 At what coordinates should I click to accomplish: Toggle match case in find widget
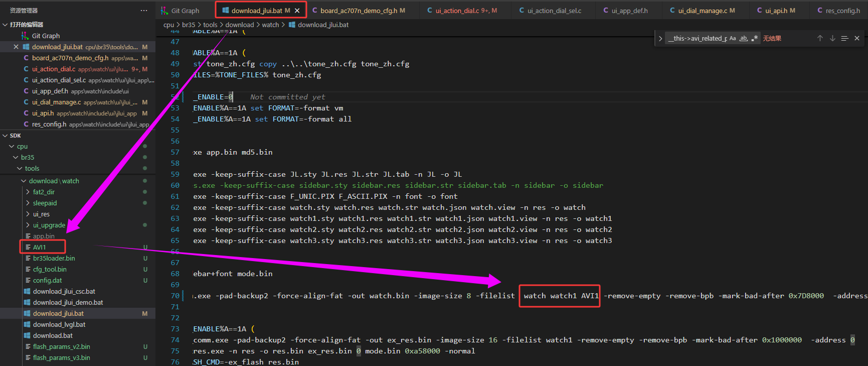tap(733, 38)
